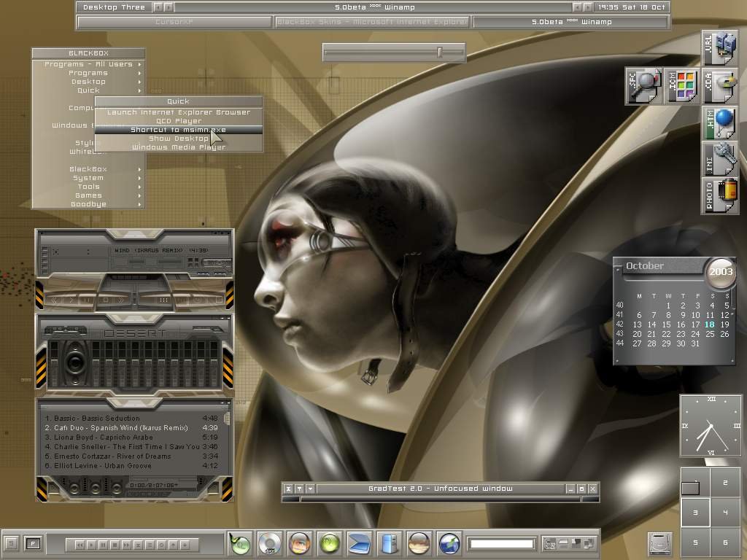Screen dimensions: 747x560
Task: Switch to desktop 3 in pager
Action: pos(695,513)
